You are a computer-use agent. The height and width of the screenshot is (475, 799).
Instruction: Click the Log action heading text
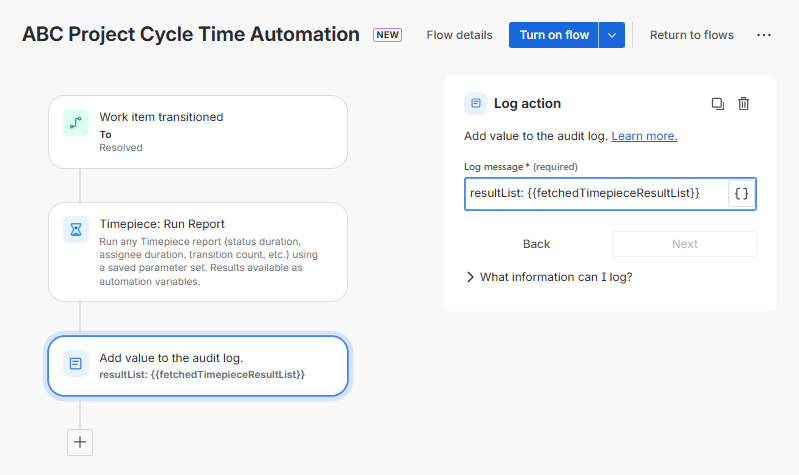click(x=527, y=103)
